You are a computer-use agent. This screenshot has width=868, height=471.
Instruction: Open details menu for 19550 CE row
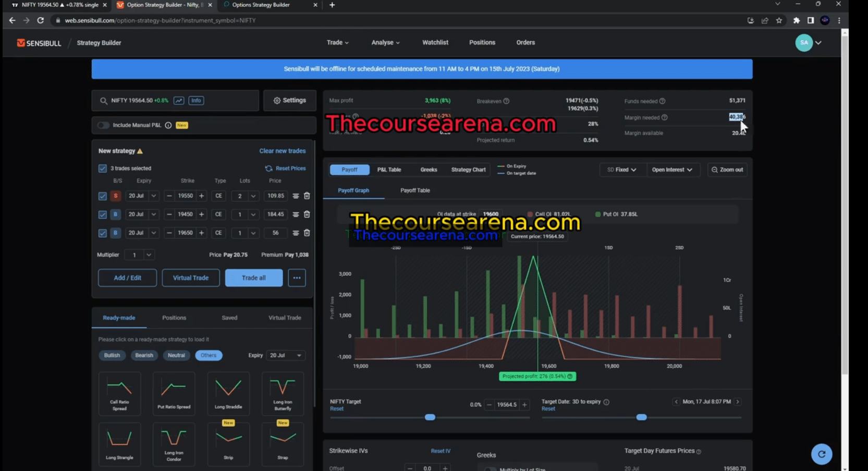tap(296, 196)
